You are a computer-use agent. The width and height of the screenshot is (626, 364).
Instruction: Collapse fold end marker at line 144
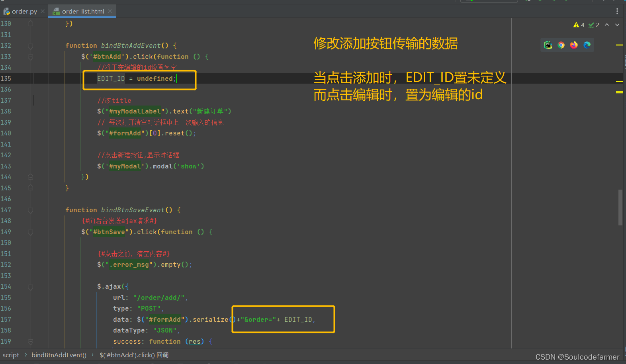pos(31,177)
